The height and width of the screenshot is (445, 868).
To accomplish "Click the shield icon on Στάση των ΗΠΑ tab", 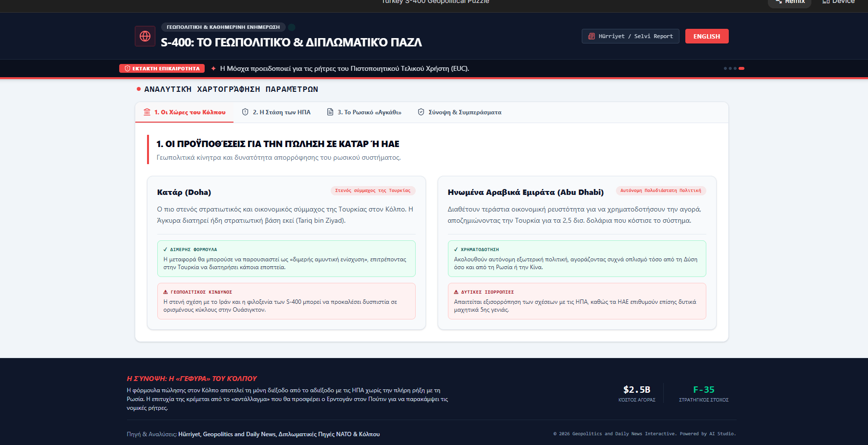I will [x=245, y=112].
